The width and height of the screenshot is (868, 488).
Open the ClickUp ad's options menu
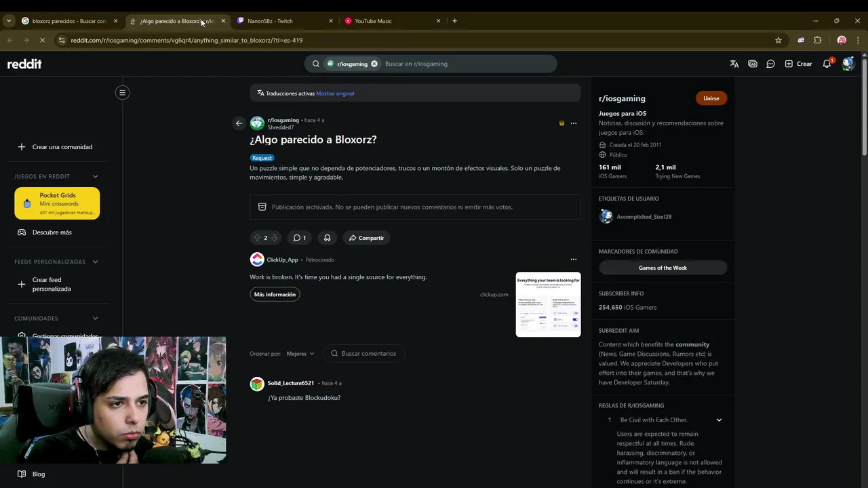(x=574, y=260)
